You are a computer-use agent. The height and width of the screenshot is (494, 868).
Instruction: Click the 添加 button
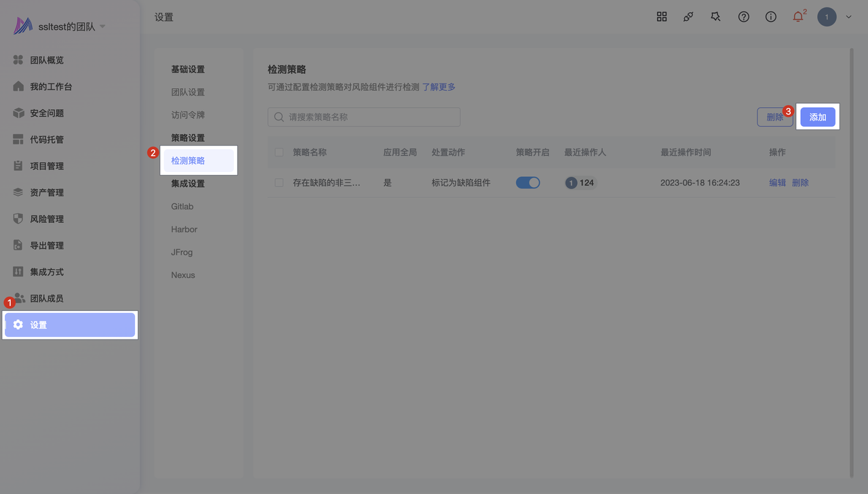[x=818, y=117]
